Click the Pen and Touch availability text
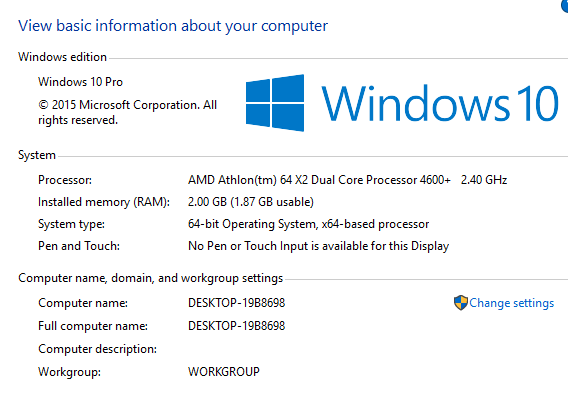 click(318, 246)
